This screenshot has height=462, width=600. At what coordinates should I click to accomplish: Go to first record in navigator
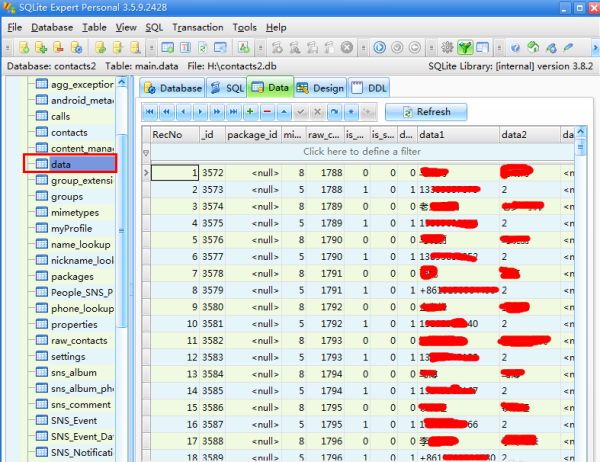pos(150,112)
